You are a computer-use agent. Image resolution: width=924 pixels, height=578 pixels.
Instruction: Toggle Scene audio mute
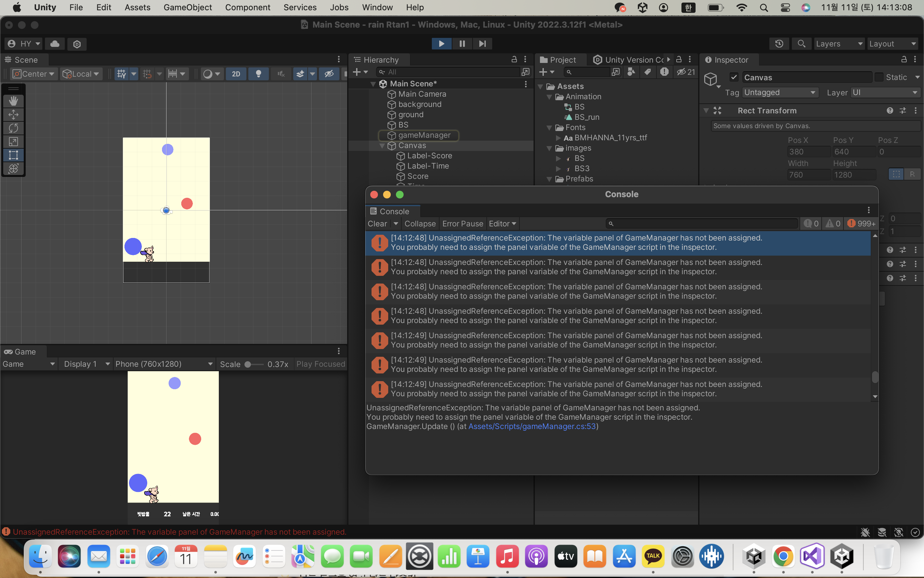[x=281, y=74]
